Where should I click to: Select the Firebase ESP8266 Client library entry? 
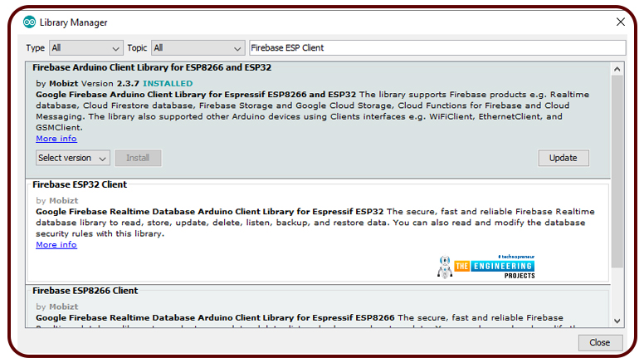point(85,291)
